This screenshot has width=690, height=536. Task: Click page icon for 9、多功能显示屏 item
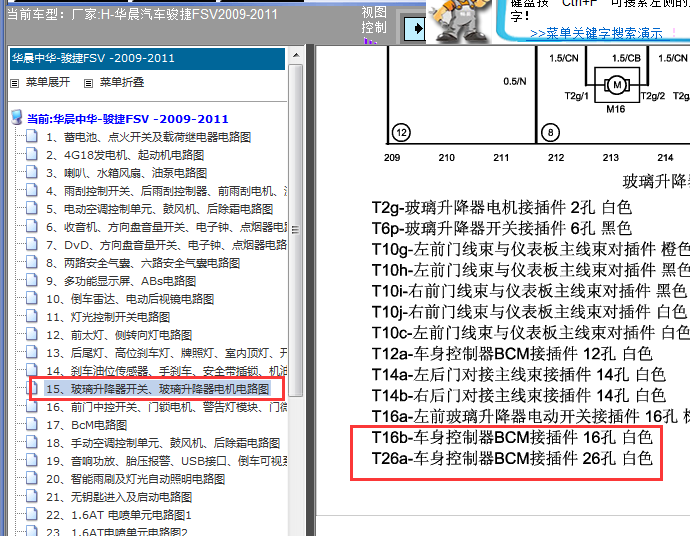(32, 280)
